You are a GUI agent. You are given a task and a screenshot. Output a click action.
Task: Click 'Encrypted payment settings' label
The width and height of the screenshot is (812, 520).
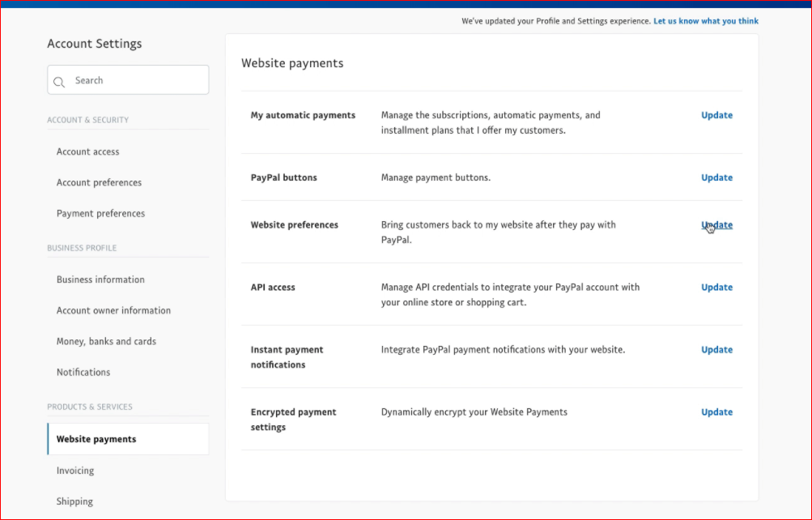294,420
